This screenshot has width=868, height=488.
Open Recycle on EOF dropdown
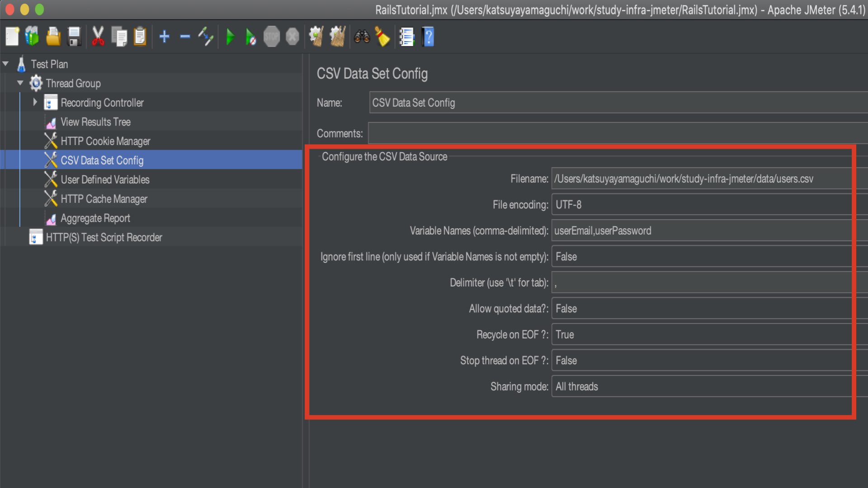[x=701, y=334]
